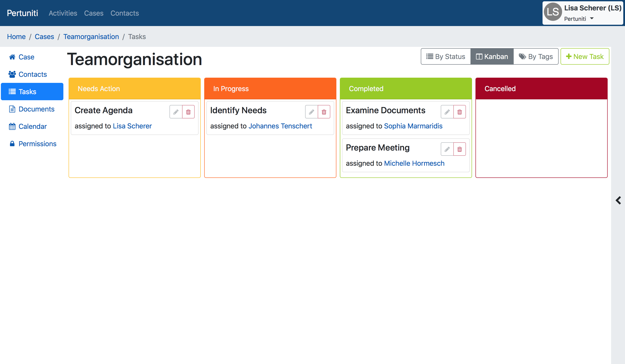Image resolution: width=625 pixels, height=364 pixels.
Task: Click the Cancelled column header
Action: [x=541, y=89]
